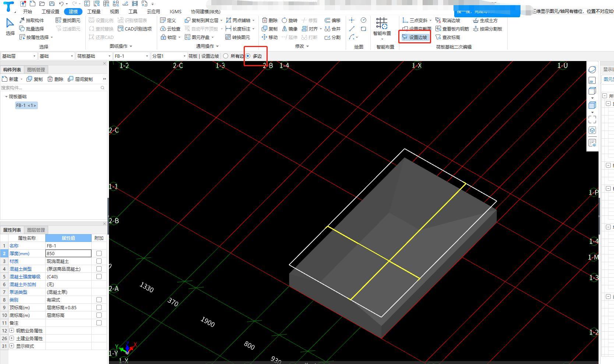Image resolution: width=614 pixels, height=364 pixels.
Task: Expand 土建业务属性 property group
Action: 12,338
